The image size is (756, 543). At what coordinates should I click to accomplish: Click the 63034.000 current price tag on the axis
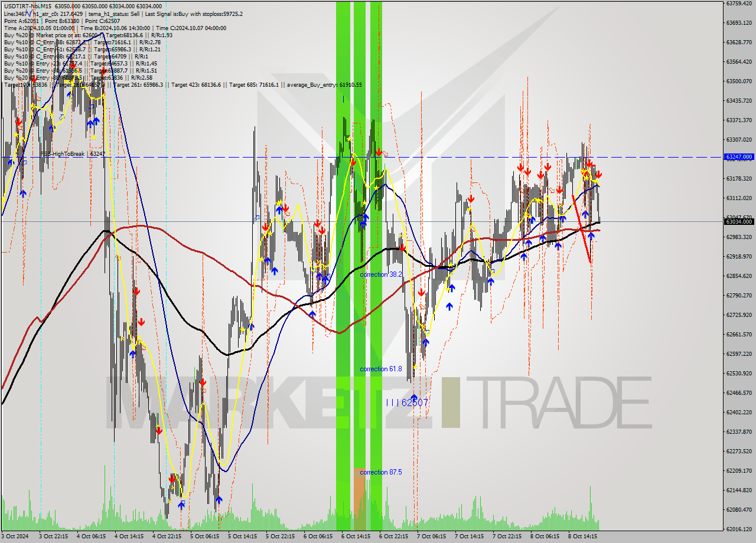point(739,221)
